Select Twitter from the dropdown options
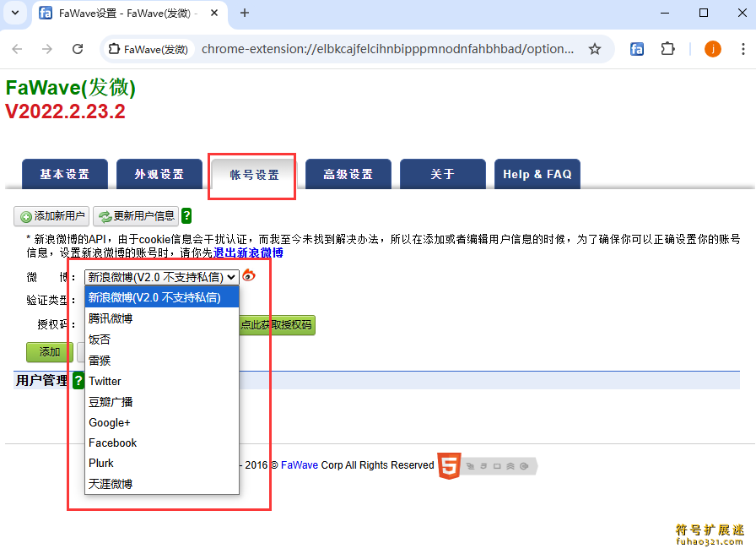 coord(162,381)
